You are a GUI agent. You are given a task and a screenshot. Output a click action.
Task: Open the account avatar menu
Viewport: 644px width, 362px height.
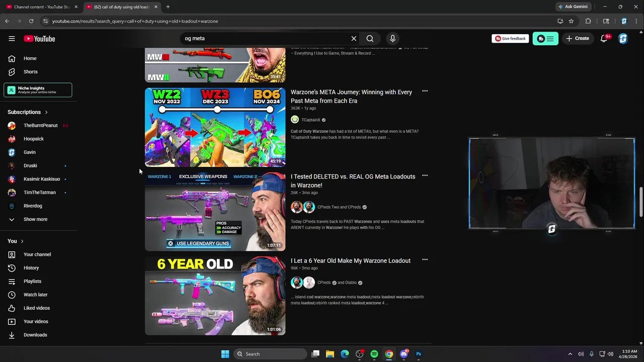(x=623, y=39)
